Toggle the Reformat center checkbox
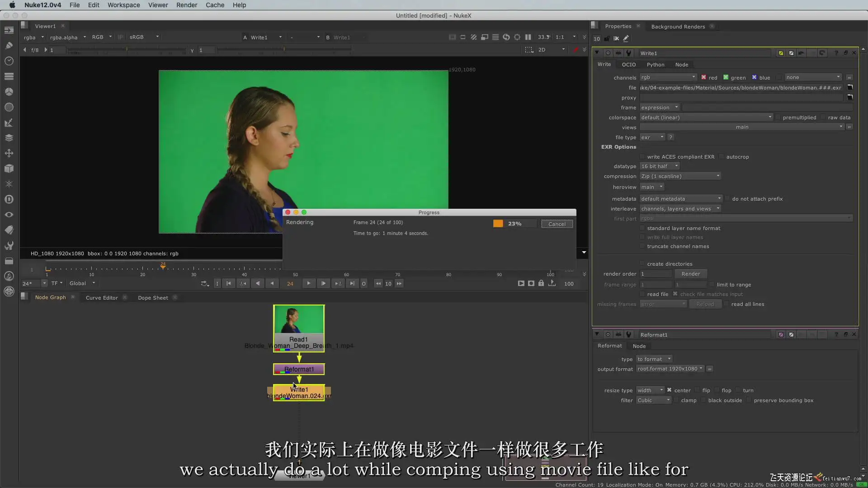This screenshot has width=868, height=488. 669,390
